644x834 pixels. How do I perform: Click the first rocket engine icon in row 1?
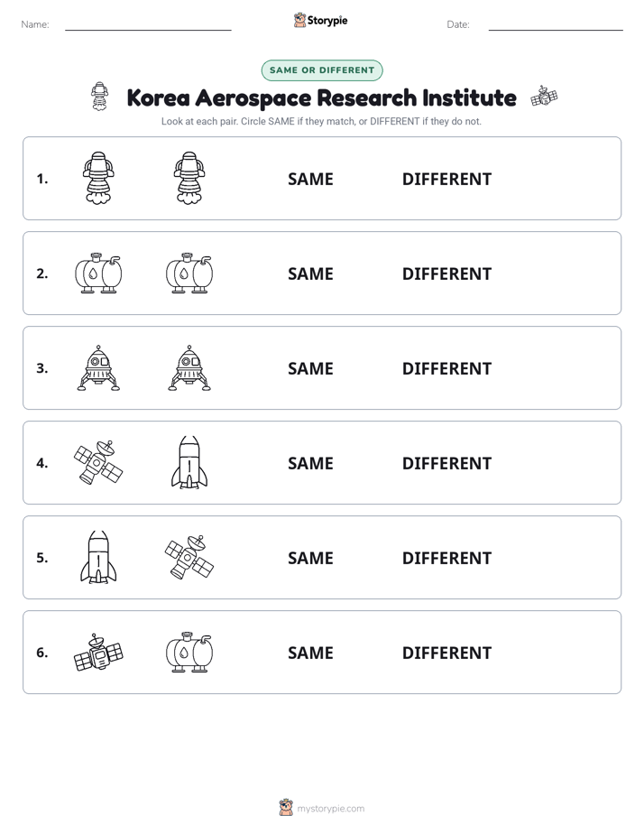[98, 178]
